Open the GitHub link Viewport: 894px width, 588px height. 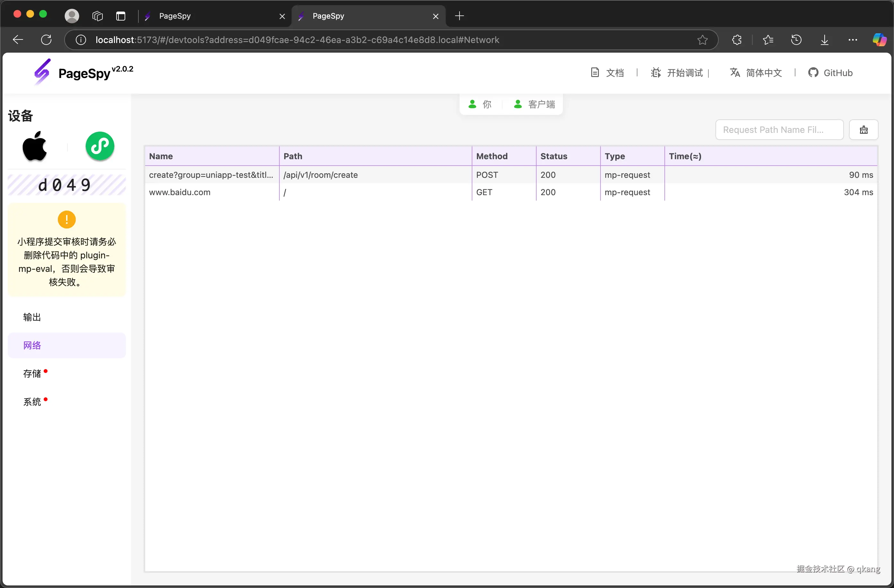(x=830, y=73)
